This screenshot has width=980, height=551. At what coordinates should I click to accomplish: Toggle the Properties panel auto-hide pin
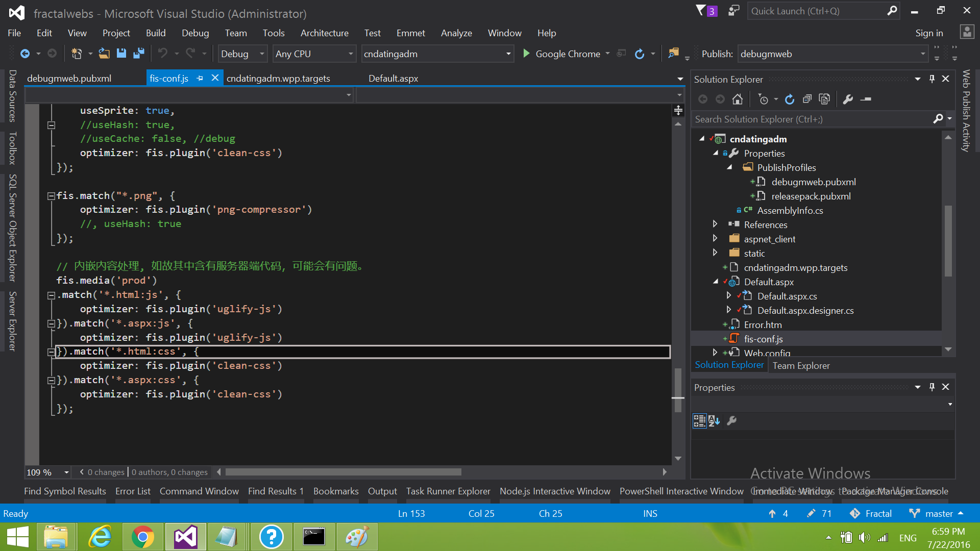[x=932, y=387]
